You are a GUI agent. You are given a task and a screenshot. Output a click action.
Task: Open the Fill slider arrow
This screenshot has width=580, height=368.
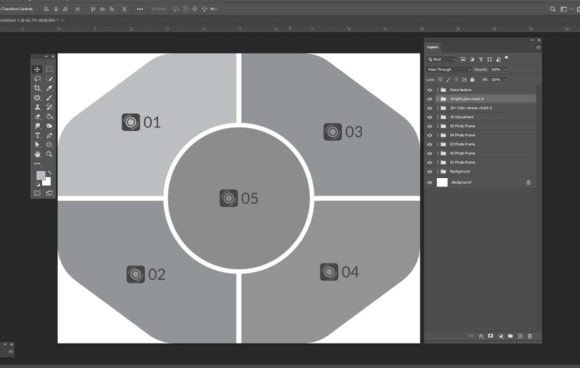506,80
